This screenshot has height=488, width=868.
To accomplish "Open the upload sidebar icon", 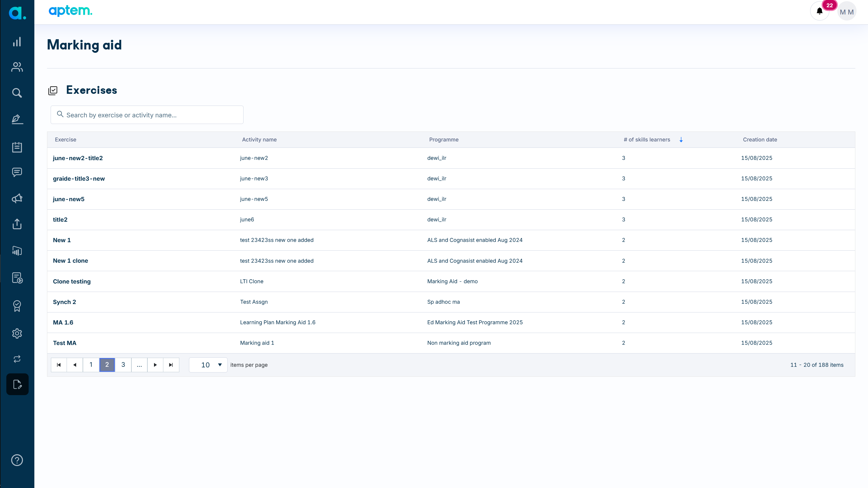I will click(17, 224).
